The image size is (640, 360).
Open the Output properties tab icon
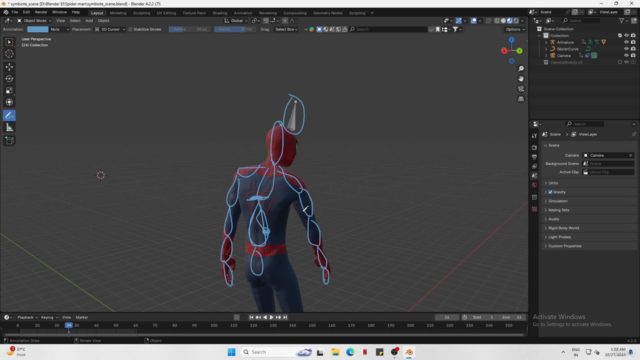tap(534, 157)
